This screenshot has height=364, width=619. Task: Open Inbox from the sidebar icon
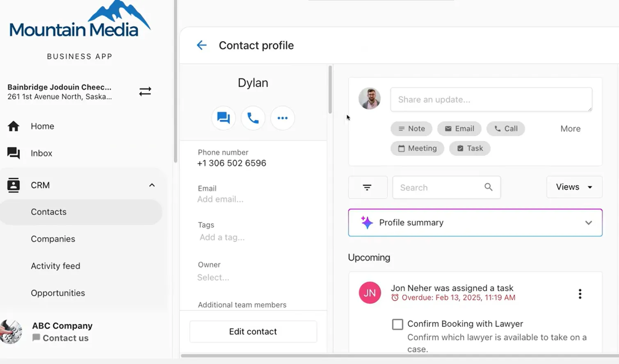coord(14,153)
